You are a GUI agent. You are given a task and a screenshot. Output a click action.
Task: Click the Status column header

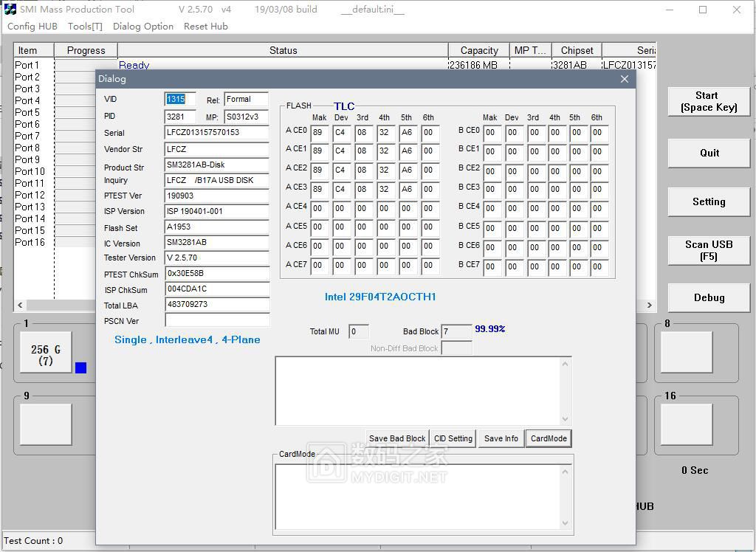click(x=283, y=50)
